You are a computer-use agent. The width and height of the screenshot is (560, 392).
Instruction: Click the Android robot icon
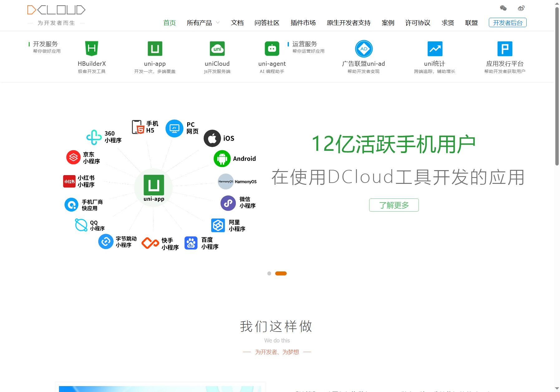(222, 159)
